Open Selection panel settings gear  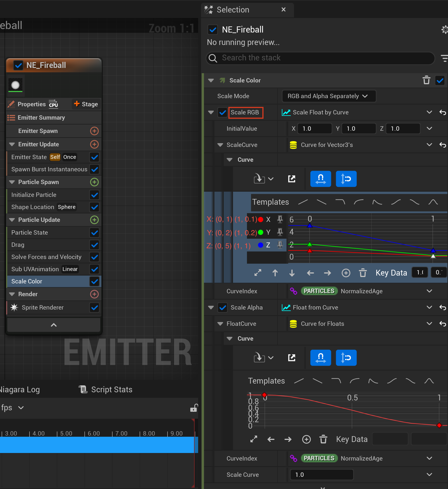click(x=444, y=29)
